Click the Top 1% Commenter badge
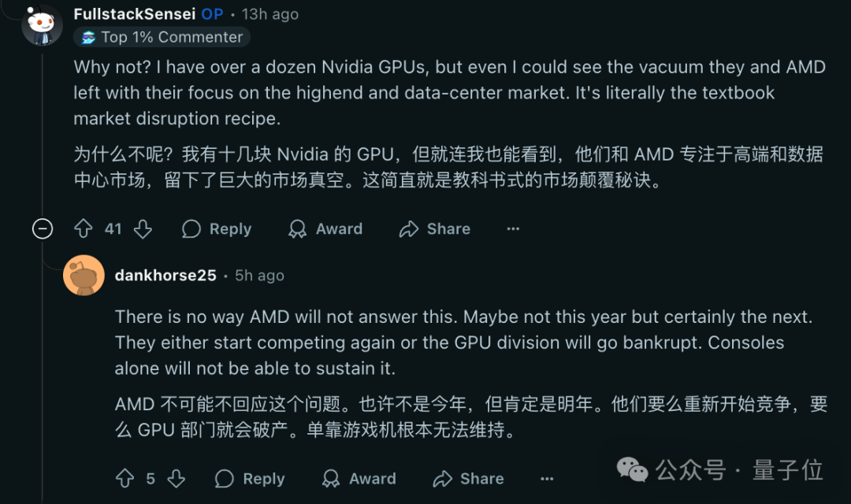 [162, 37]
